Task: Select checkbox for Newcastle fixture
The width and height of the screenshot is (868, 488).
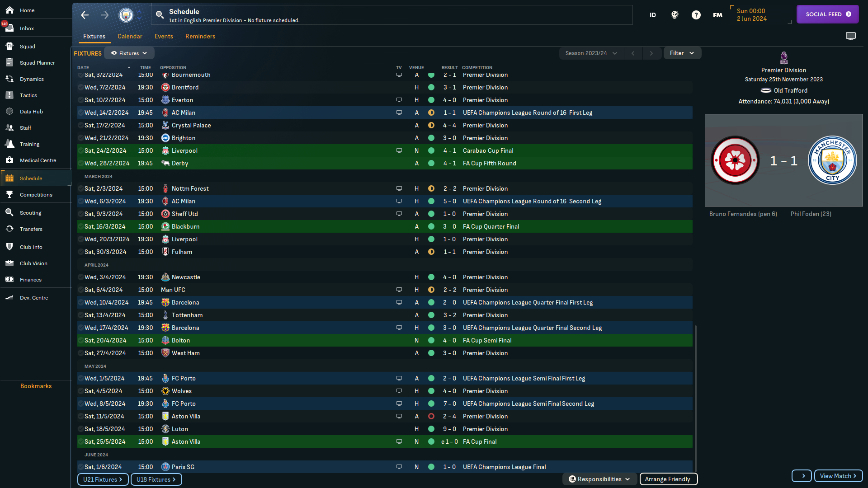Action: click(x=80, y=277)
